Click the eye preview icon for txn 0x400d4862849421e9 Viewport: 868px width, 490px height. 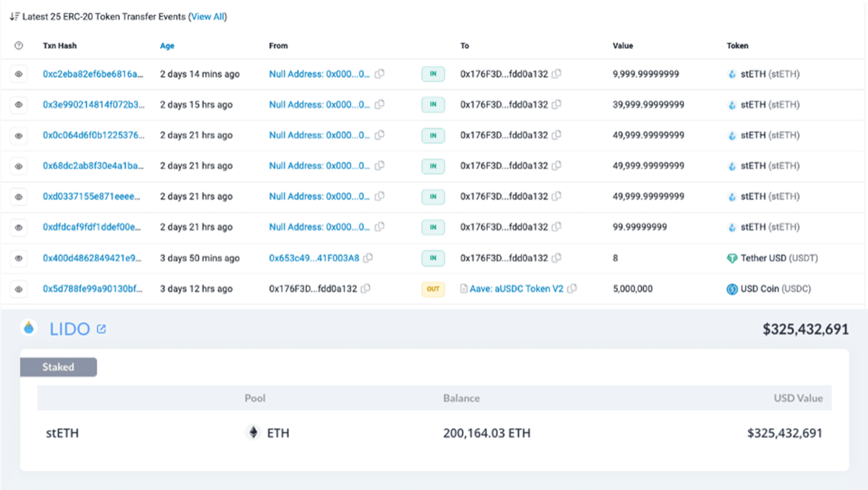click(x=19, y=258)
